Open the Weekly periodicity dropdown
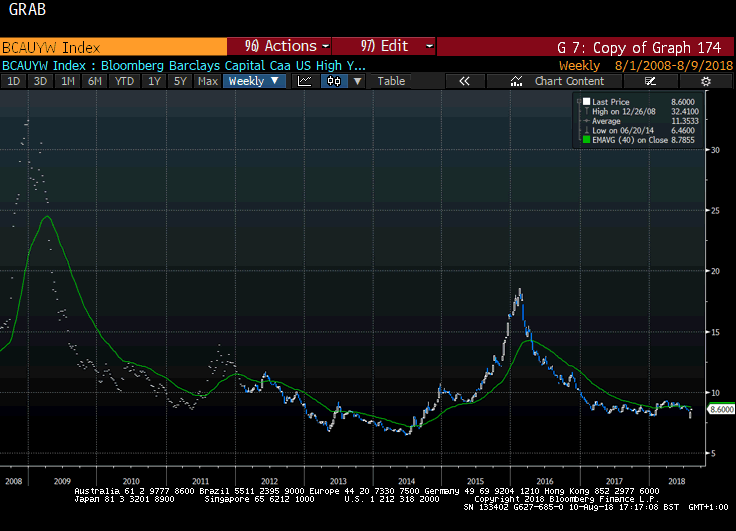Image resolution: width=736 pixels, height=531 pixels. tap(254, 81)
